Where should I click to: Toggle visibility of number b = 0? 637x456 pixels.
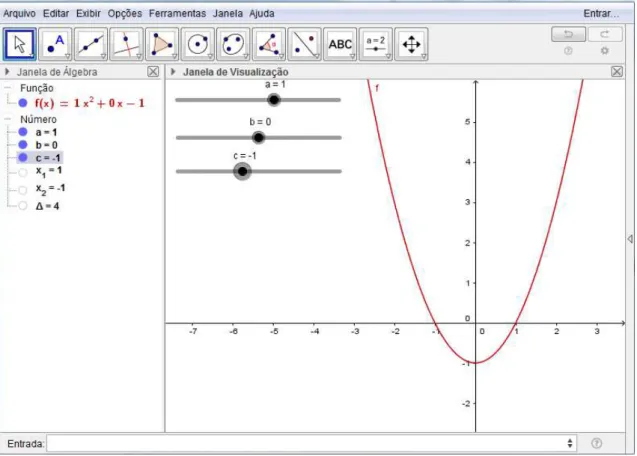pyautogui.click(x=23, y=145)
